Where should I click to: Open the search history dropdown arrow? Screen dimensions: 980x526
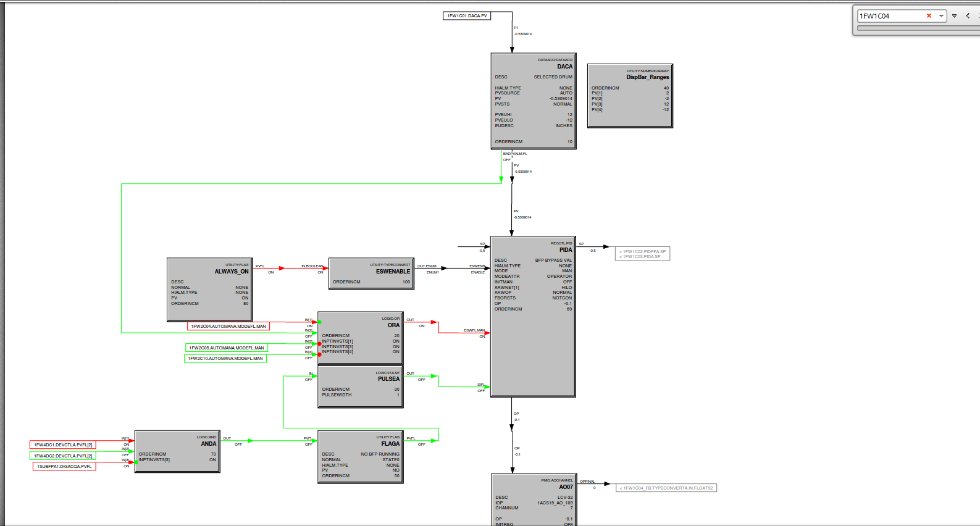(941, 16)
